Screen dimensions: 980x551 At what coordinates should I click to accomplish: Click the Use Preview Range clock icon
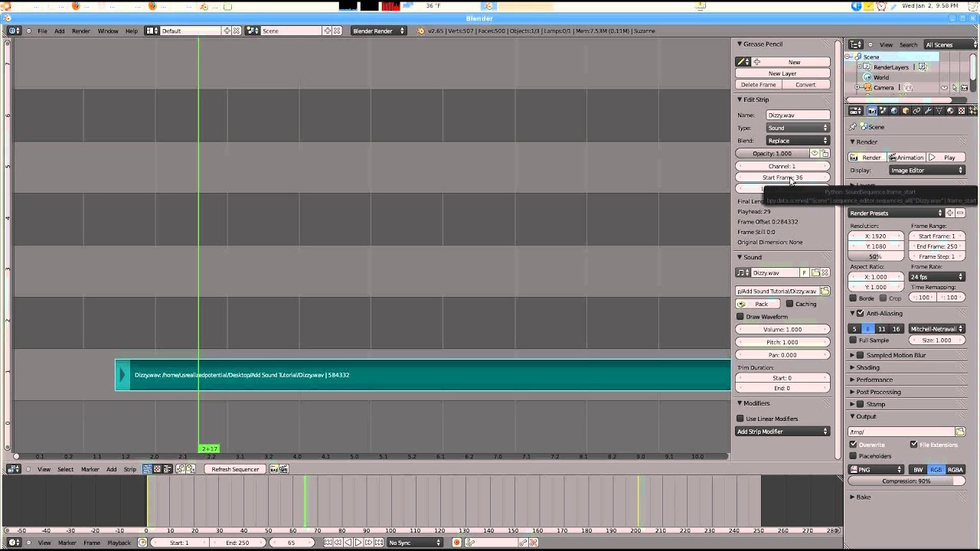pos(142,543)
